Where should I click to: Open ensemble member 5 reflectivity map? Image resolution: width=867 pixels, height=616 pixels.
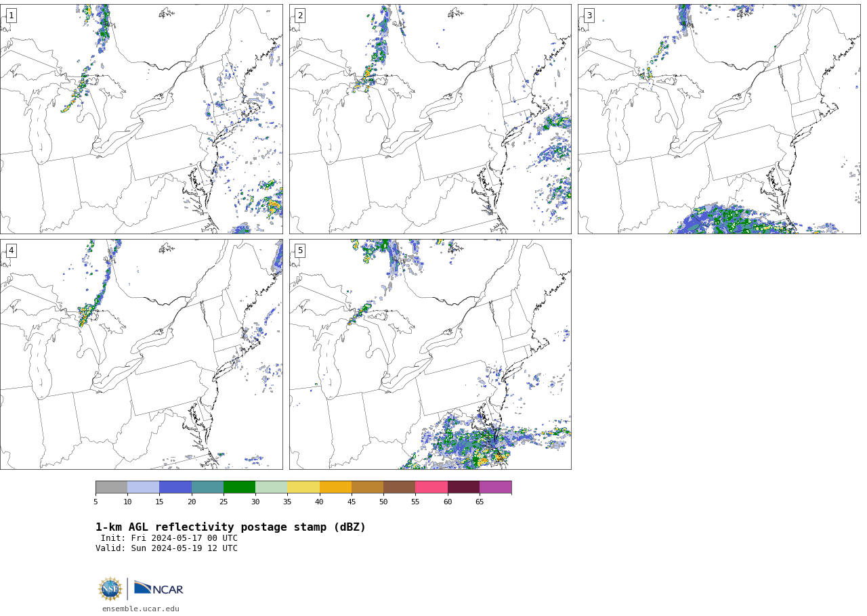(x=430, y=354)
